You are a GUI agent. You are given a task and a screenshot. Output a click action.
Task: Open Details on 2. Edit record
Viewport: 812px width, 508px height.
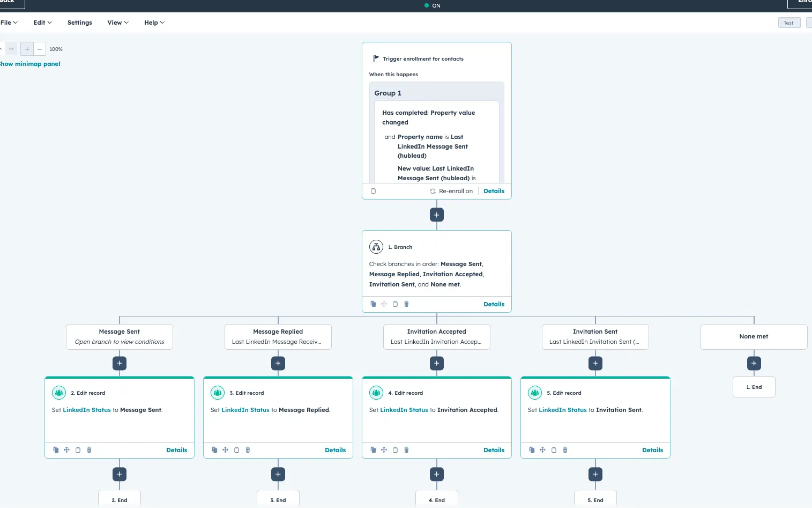pos(177,450)
